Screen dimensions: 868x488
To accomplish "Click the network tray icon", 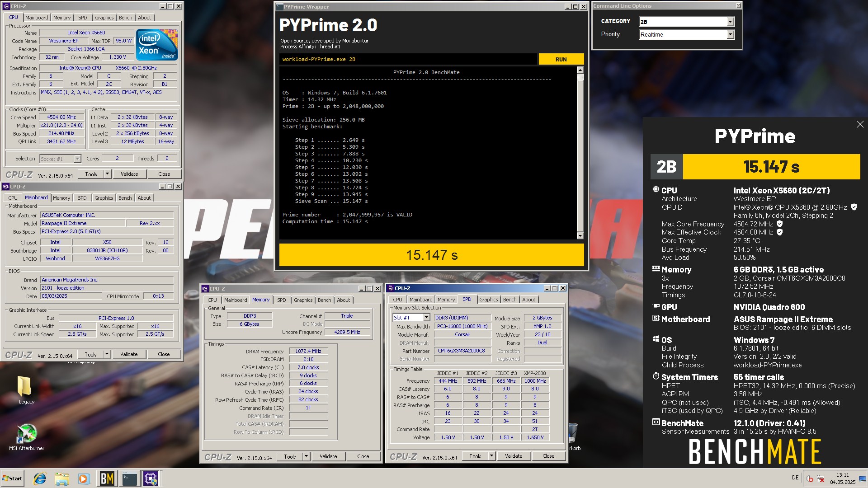I will (x=821, y=479).
